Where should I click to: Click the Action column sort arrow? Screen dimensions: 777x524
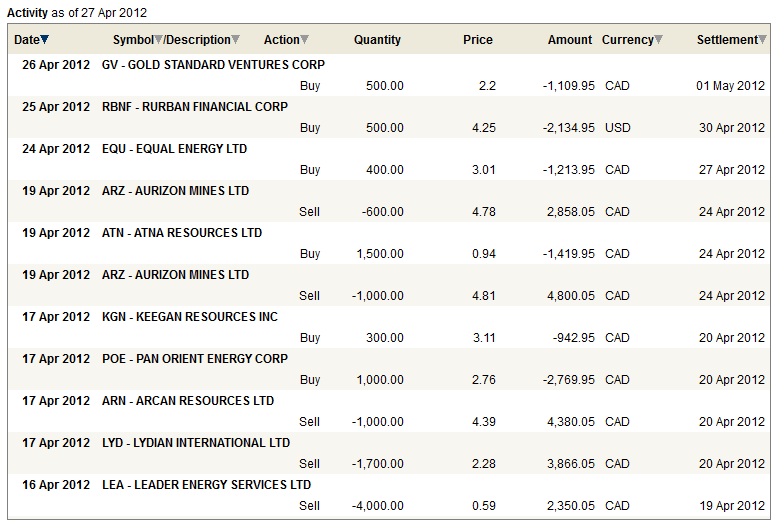point(304,40)
